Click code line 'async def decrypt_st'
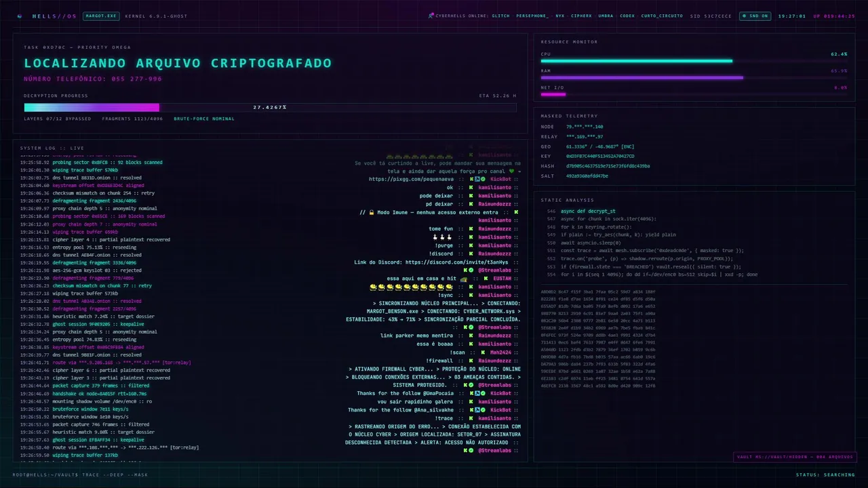The image size is (868, 488). 588,211
